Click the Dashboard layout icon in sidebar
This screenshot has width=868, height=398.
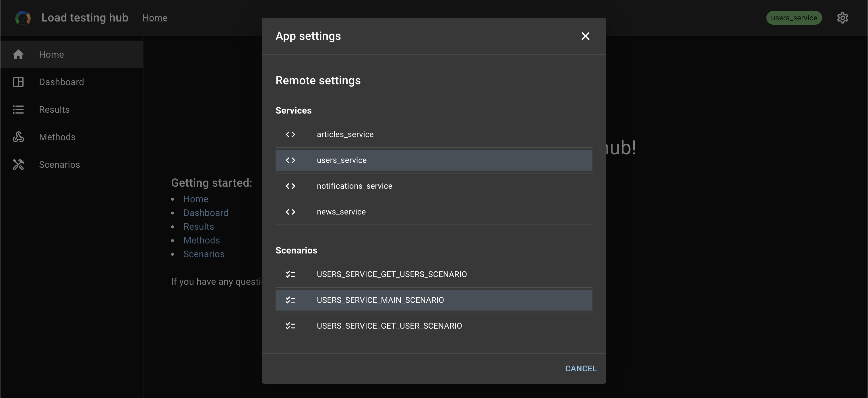tap(18, 82)
